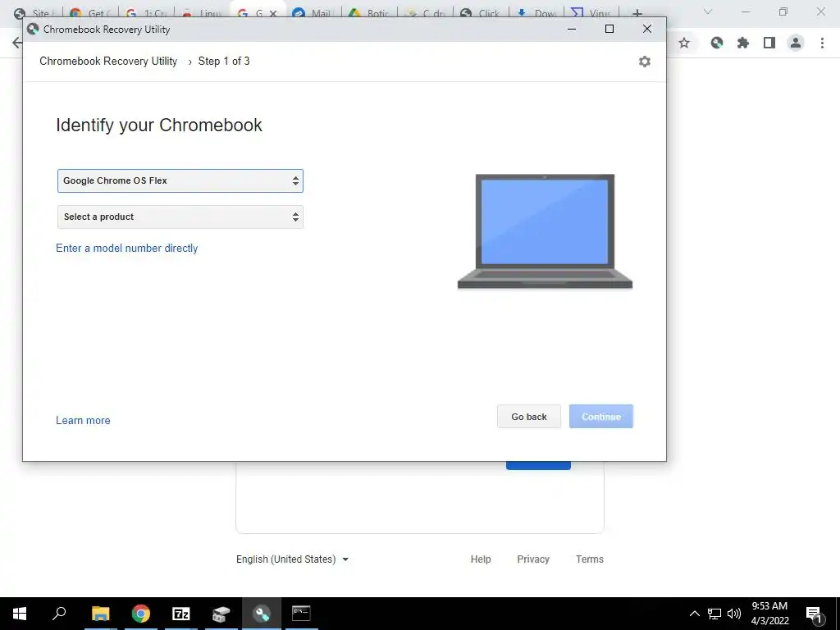The height and width of the screenshot is (630, 840).
Task: Click the Chromebook Recovery Utility breadcrumb
Action: tap(108, 61)
